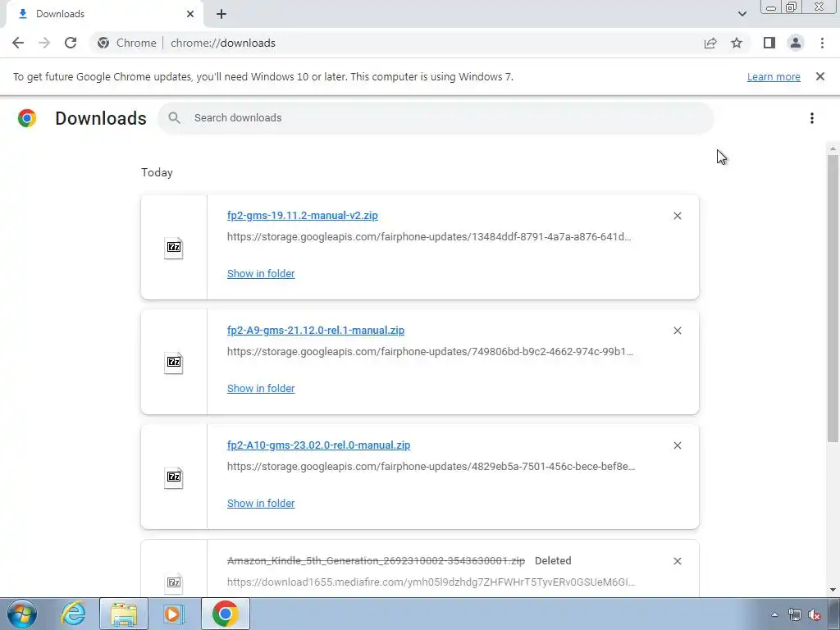Open fp2-A10-gms-23.02.0-rel.0-manual.zip file link

pos(319,445)
